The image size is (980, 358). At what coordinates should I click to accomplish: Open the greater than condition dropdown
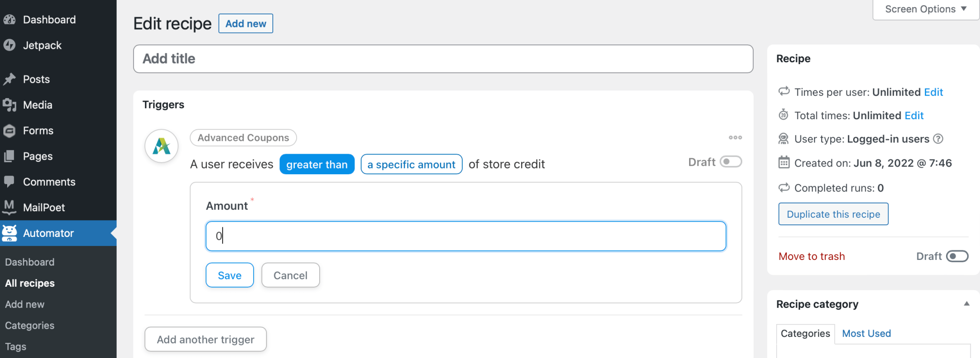click(x=317, y=164)
